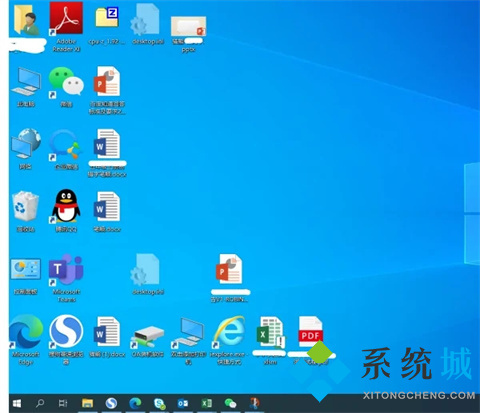Open Excel from the taskbar
Image resolution: width=480 pixels, height=413 pixels.
[207, 403]
